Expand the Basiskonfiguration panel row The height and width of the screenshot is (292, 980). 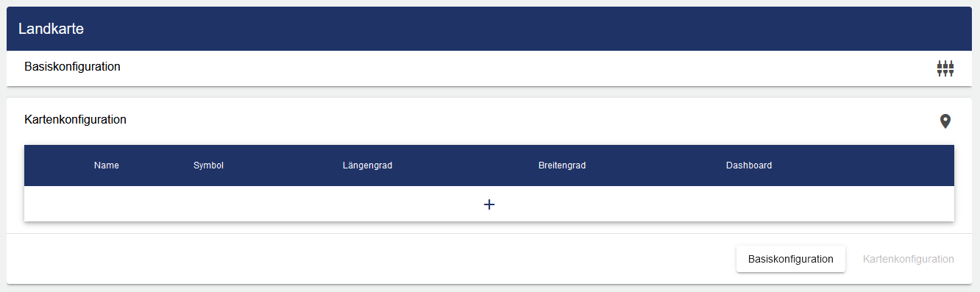coord(489,68)
